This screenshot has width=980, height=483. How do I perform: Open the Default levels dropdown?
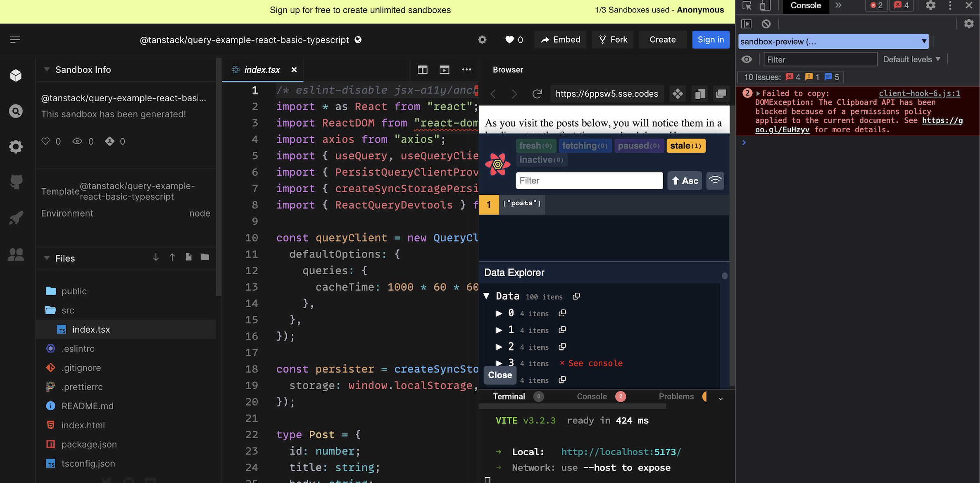pos(911,59)
